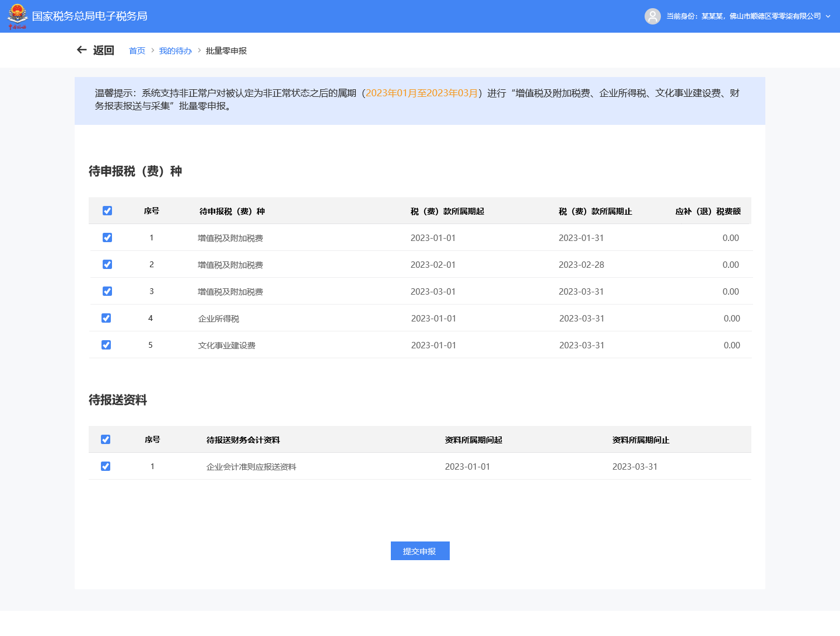Viewport: 840px width, 636px height.
Task: Click the 2023-01-31 period end cell
Action: pos(582,238)
